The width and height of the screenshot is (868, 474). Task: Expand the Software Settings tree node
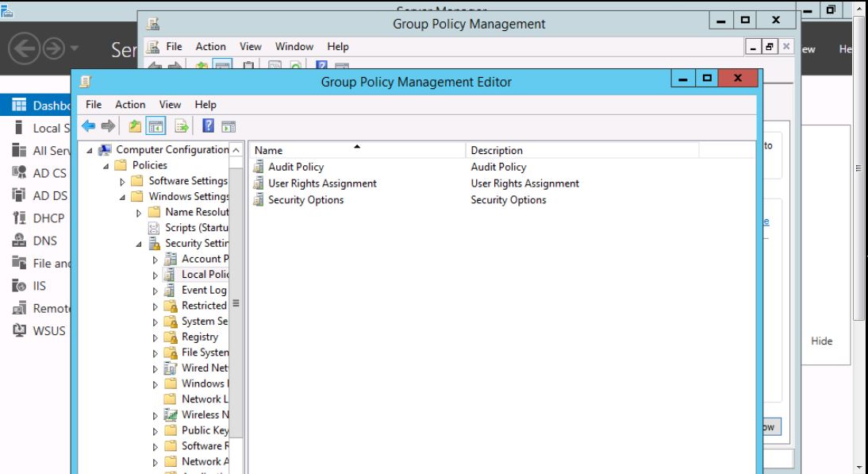point(121,181)
